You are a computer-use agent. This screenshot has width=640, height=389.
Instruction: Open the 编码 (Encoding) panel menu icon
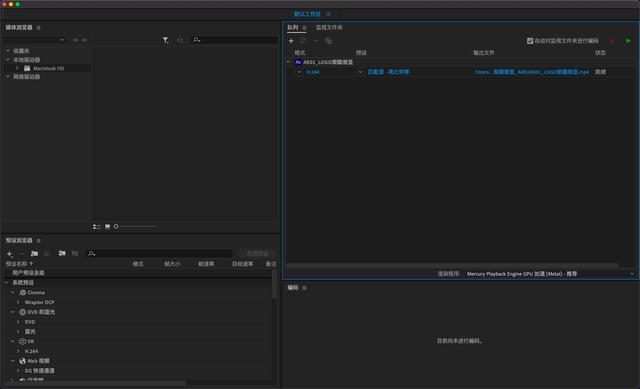pos(304,288)
